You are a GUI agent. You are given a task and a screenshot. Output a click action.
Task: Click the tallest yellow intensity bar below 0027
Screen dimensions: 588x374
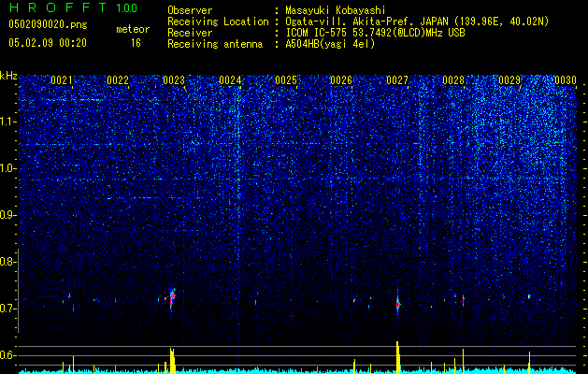(397, 357)
